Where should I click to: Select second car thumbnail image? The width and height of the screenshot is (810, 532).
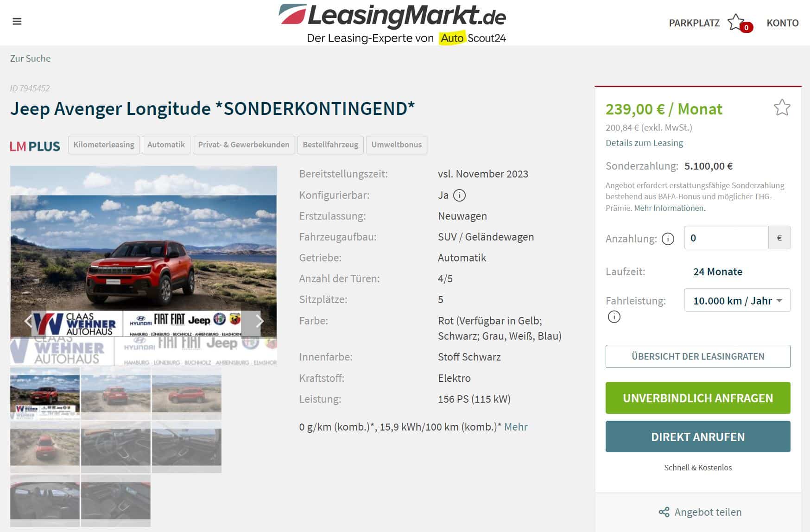click(x=116, y=393)
